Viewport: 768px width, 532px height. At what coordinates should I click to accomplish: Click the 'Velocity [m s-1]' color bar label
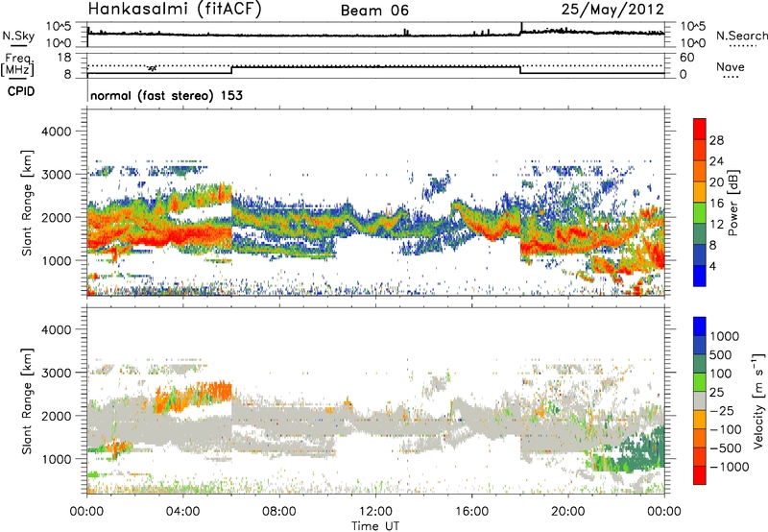click(758, 400)
